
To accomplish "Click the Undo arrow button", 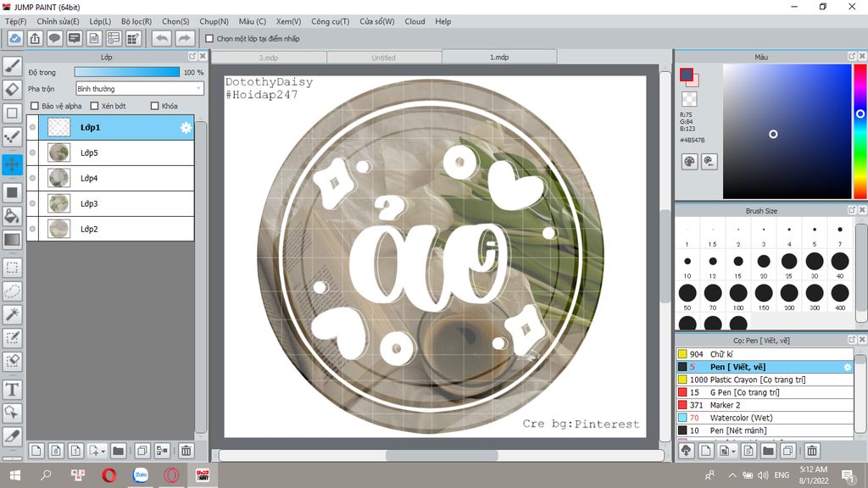I will tap(162, 39).
